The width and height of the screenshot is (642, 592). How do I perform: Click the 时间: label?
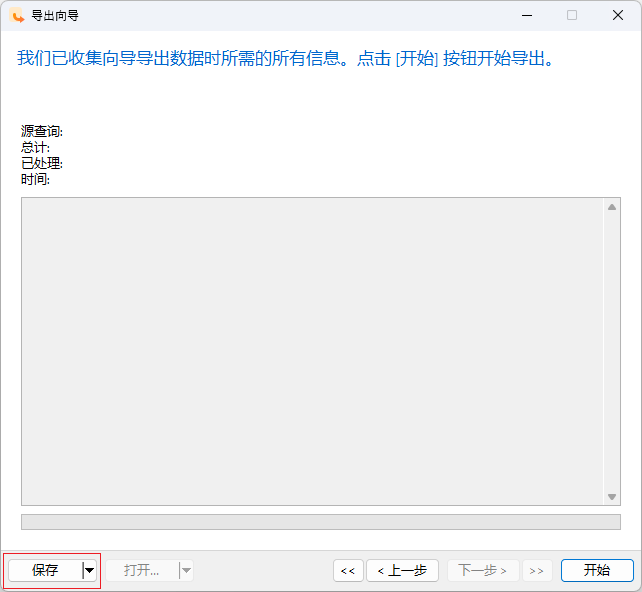pyautogui.click(x=35, y=179)
